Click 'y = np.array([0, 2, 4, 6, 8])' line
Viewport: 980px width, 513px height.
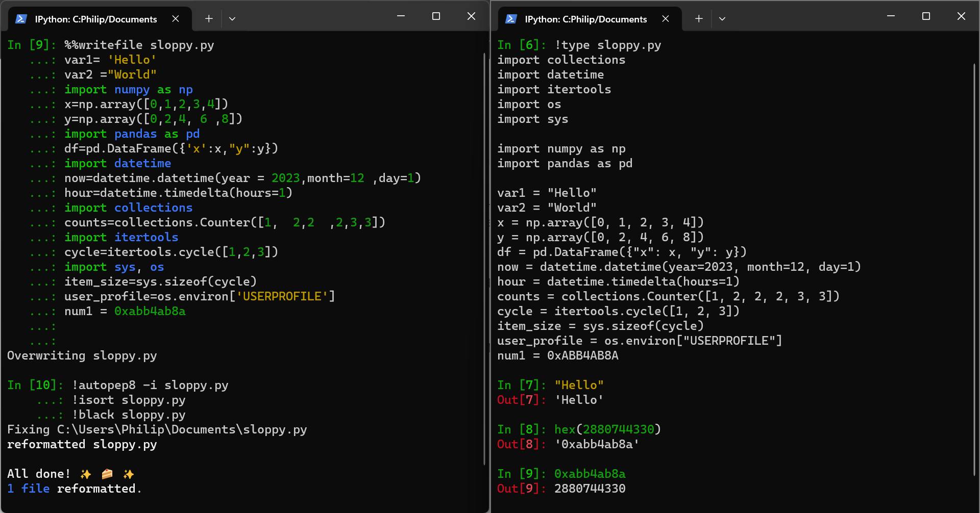click(601, 237)
